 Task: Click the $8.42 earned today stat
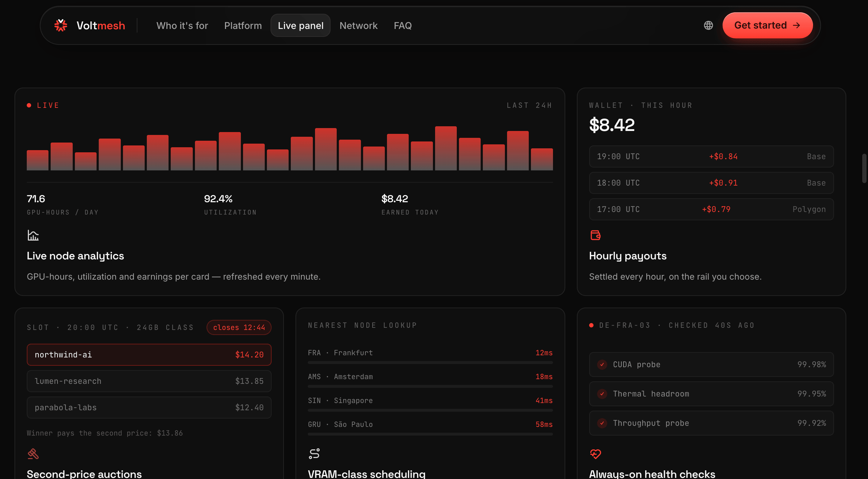395,199
